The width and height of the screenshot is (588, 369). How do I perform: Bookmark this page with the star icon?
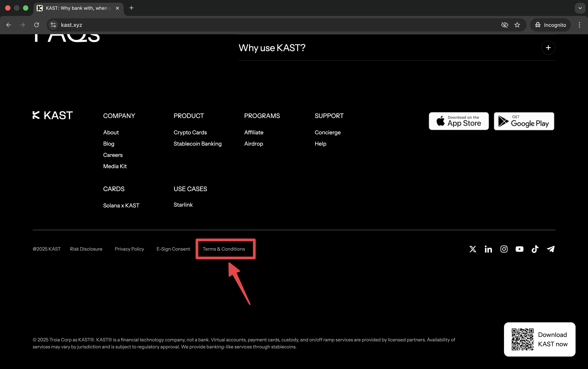click(517, 25)
